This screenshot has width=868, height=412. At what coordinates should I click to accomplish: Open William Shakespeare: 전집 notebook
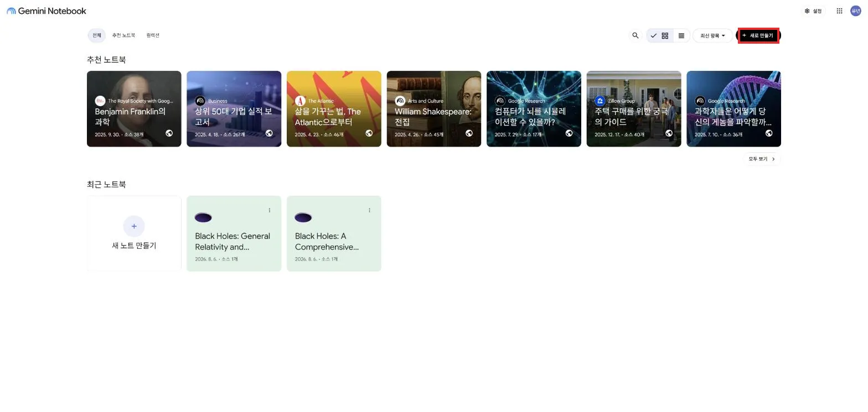(434, 109)
